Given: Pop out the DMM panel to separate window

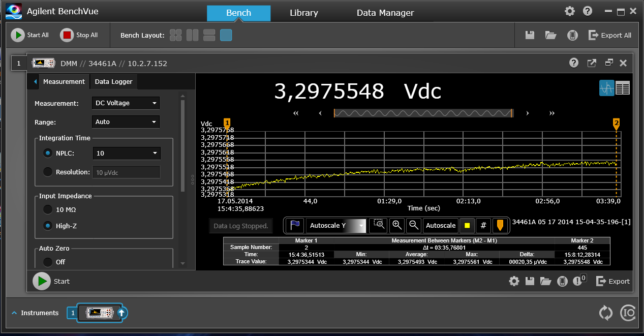Looking at the screenshot, I should pos(592,63).
